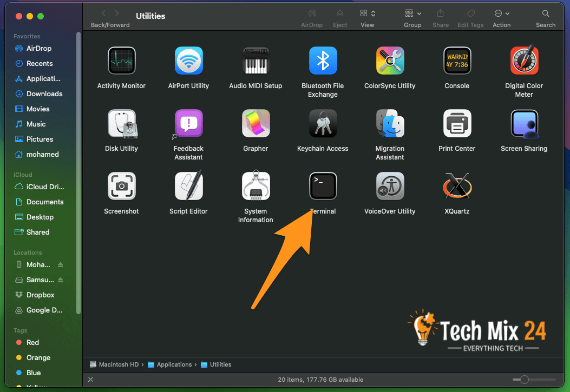Screen dimensions: 570x392
Task: Click the X icon in the status bar
Action: (x=90, y=380)
